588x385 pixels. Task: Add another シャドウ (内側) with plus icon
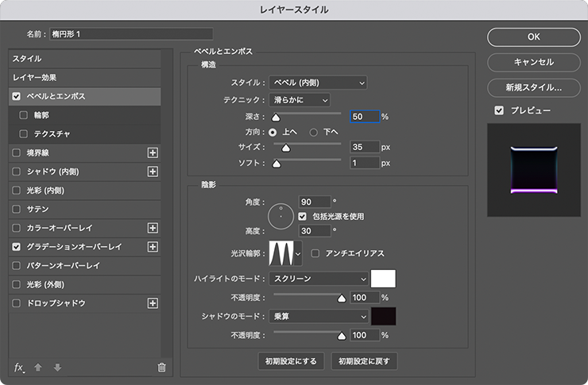point(153,171)
